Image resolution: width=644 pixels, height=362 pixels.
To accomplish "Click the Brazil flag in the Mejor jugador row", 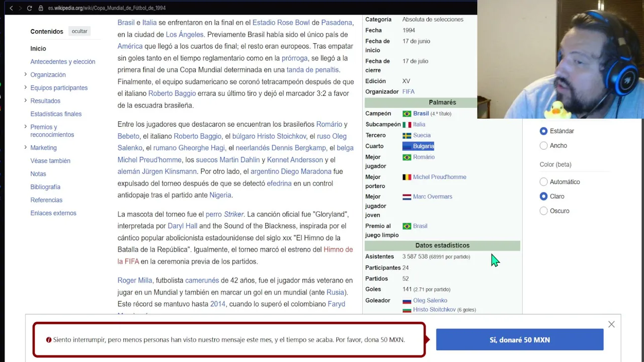I will coord(407,157).
